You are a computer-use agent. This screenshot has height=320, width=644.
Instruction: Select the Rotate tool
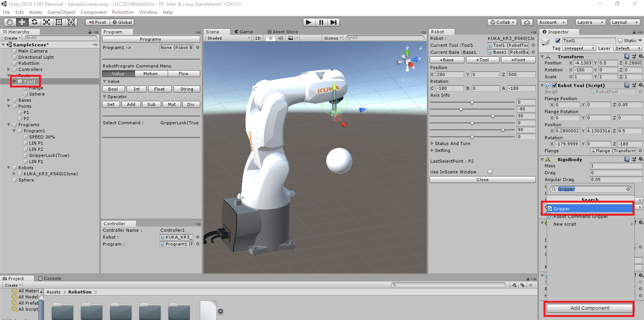(x=35, y=22)
